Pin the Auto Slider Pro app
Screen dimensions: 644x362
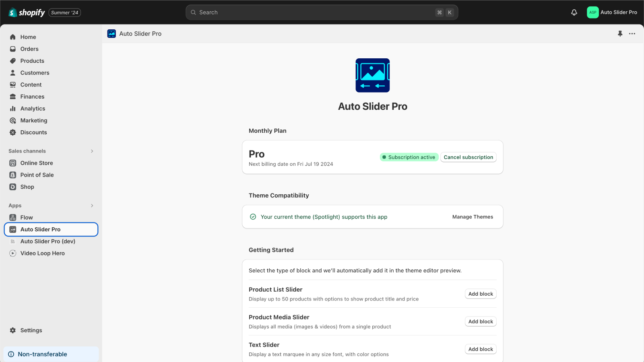click(x=620, y=34)
